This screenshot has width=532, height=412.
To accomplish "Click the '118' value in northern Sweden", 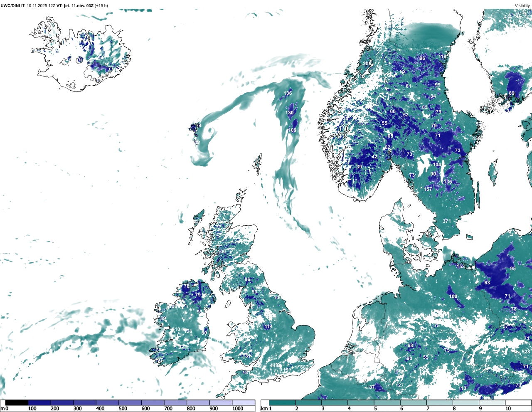I will tap(442, 57).
